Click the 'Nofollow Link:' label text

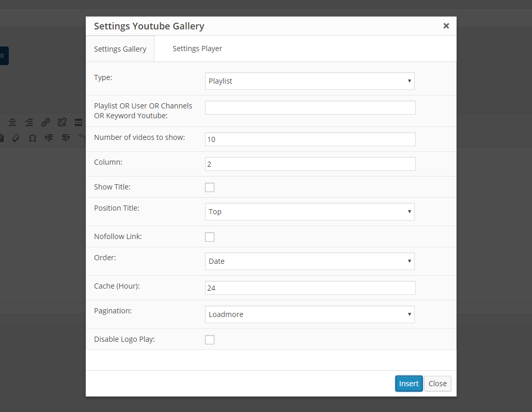click(x=118, y=236)
